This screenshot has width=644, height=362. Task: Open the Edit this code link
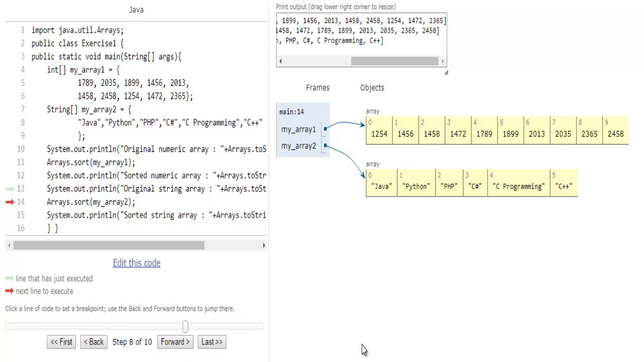(x=136, y=263)
